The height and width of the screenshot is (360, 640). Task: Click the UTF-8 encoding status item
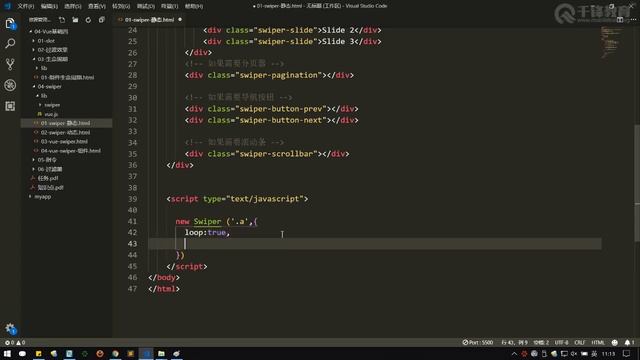click(x=561, y=342)
